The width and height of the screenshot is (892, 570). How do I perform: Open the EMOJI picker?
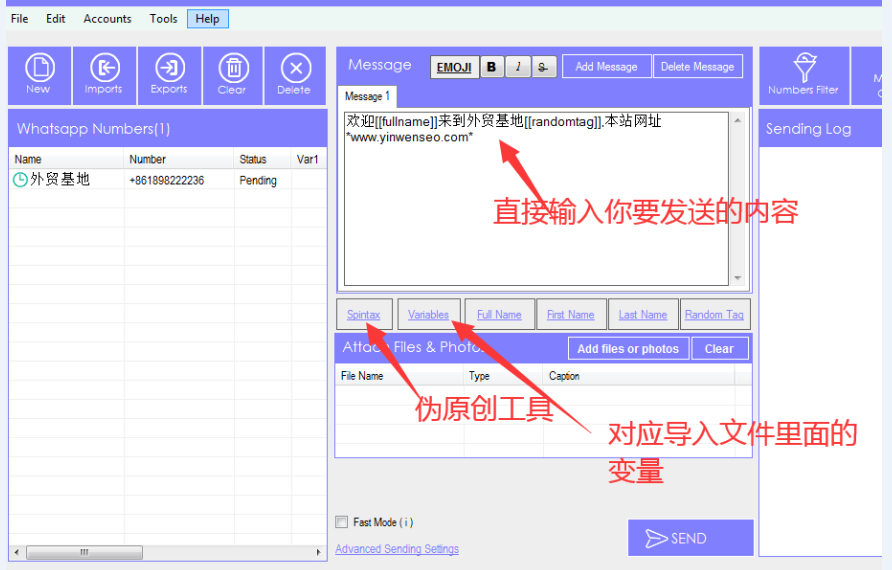[x=454, y=67]
